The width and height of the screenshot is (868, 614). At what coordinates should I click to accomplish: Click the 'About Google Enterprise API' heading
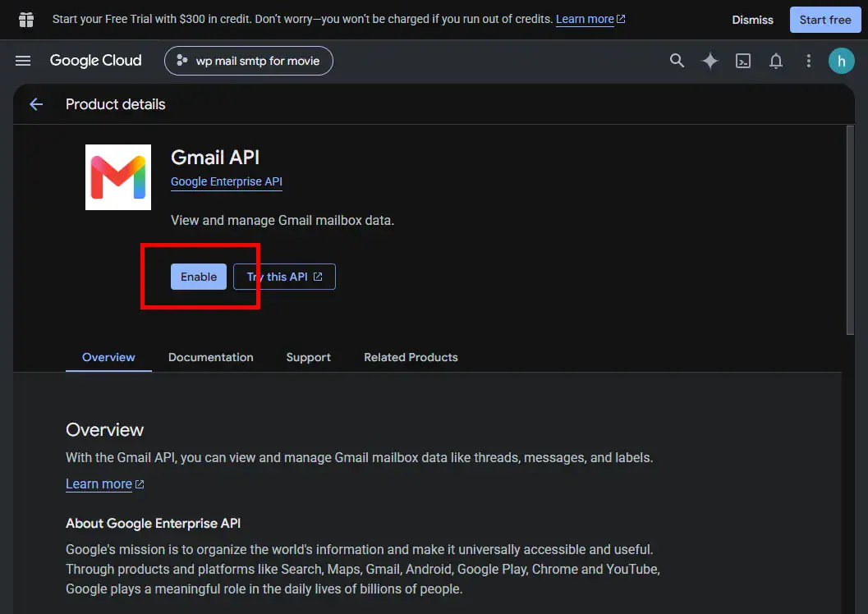153,523
